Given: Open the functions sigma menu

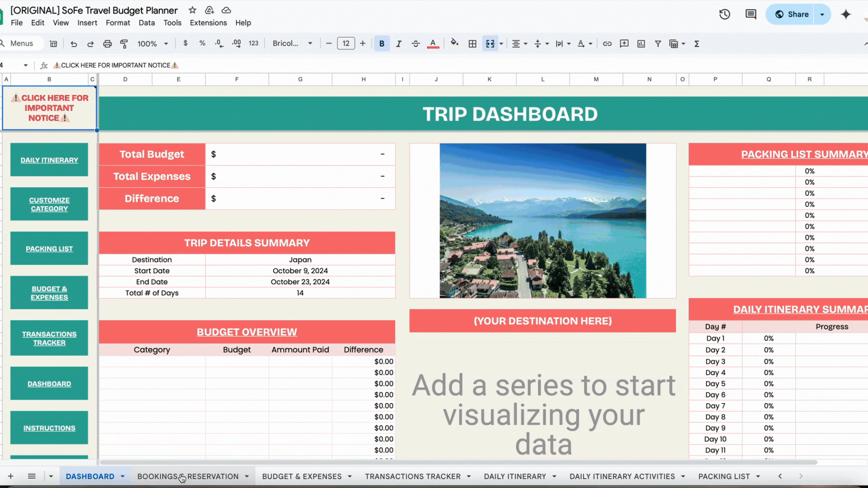Looking at the screenshot, I should pos(697,44).
